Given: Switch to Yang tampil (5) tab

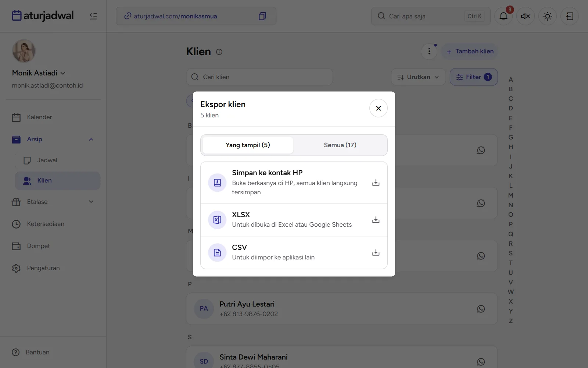Looking at the screenshot, I should (x=248, y=145).
